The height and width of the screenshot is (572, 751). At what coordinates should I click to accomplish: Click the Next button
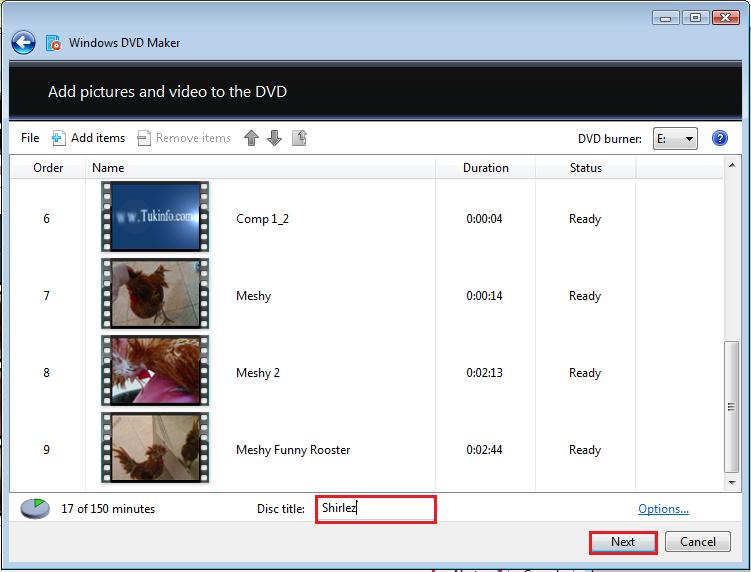(x=623, y=542)
